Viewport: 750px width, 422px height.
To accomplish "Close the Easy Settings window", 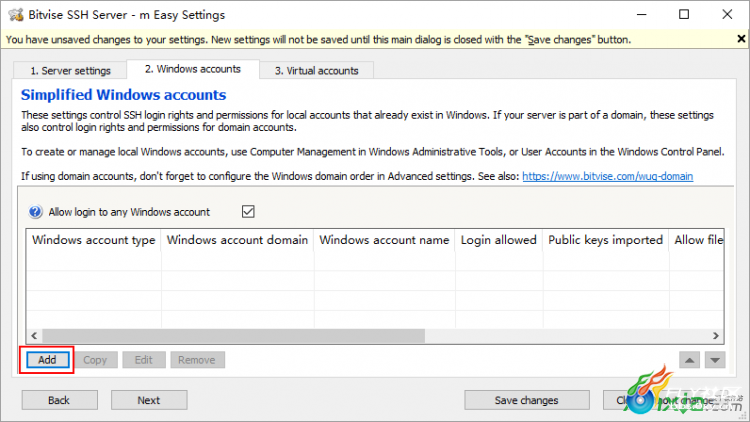I will click(x=727, y=14).
